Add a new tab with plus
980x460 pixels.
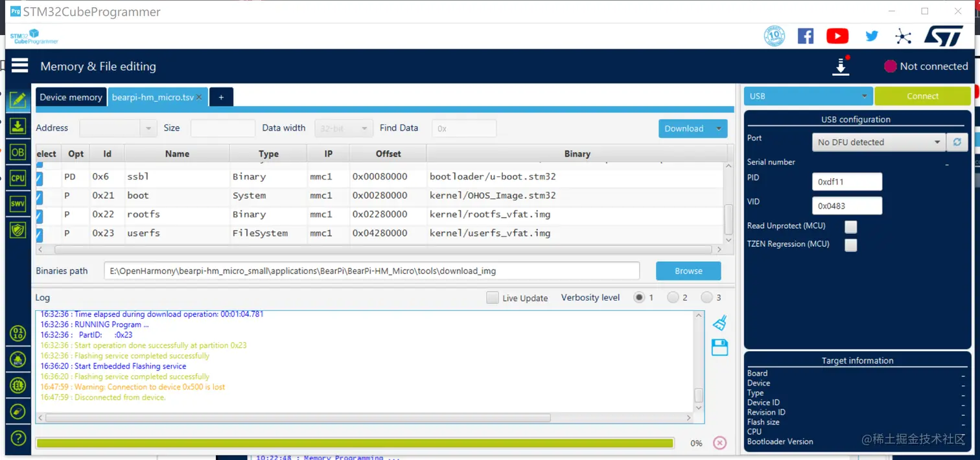[x=221, y=97]
